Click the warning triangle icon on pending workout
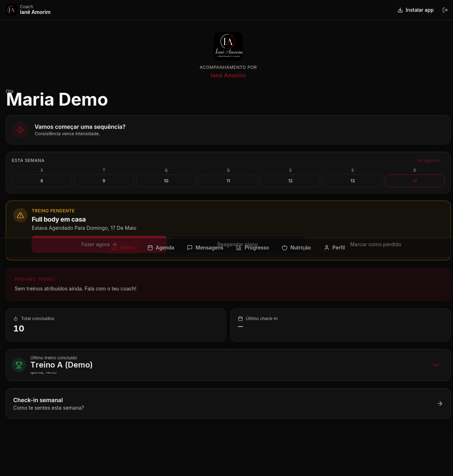This screenshot has height=476, width=453. [x=20, y=215]
